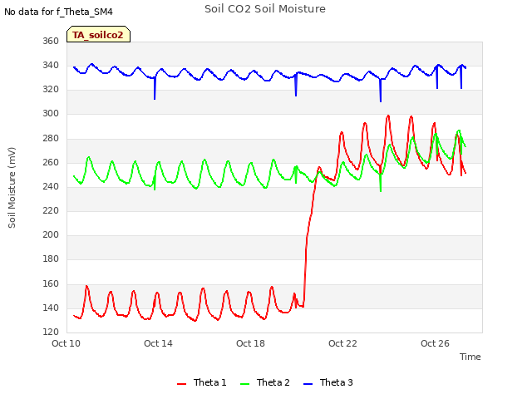The height and width of the screenshot is (399, 532).
Task: Click the 280 y-axis tick label
Action: pyautogui.click(x=51, y=139)
